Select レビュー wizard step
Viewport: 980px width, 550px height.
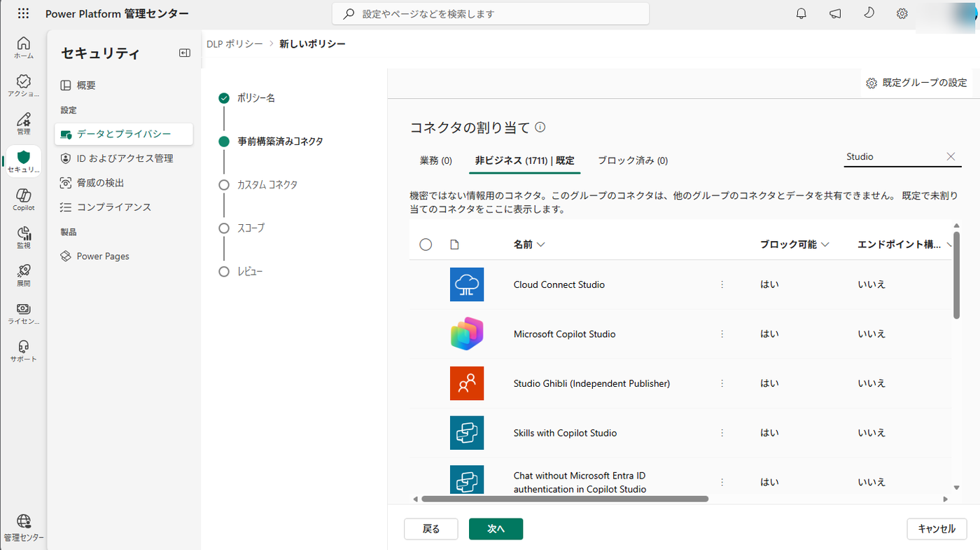241,272
